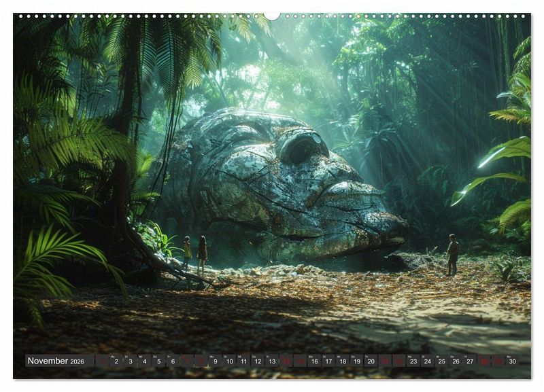
Task: Click on date 18 in the strip
Action: [x=343, y=361]
